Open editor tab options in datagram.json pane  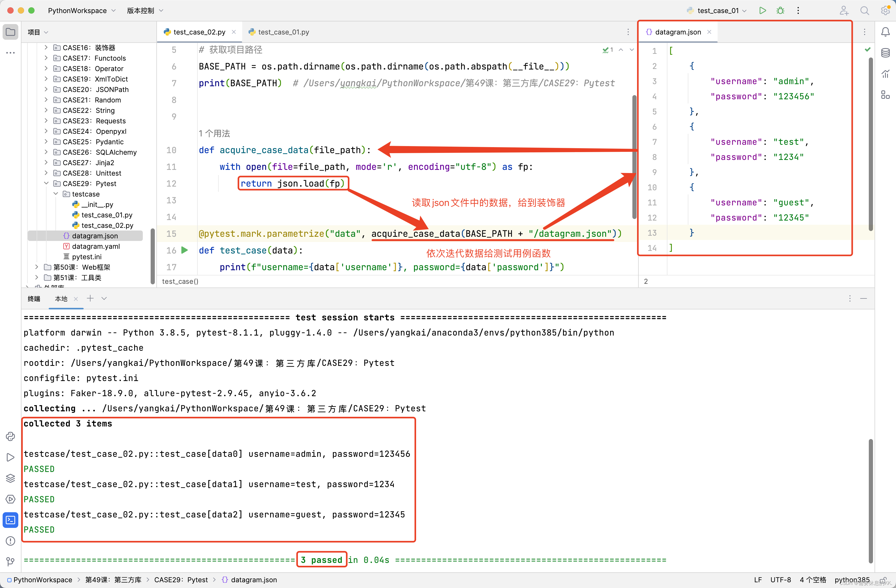point(864,32)
